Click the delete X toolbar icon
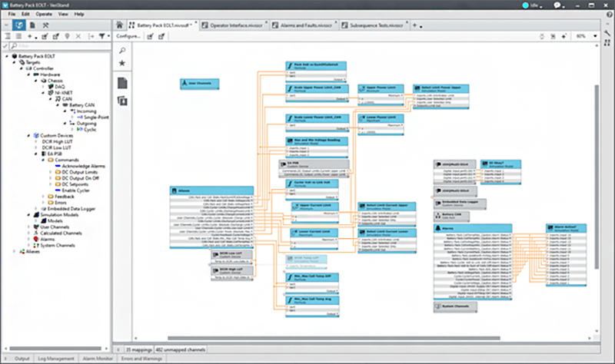The height and width of the screenshot is (364, 615). pos(78,36)
